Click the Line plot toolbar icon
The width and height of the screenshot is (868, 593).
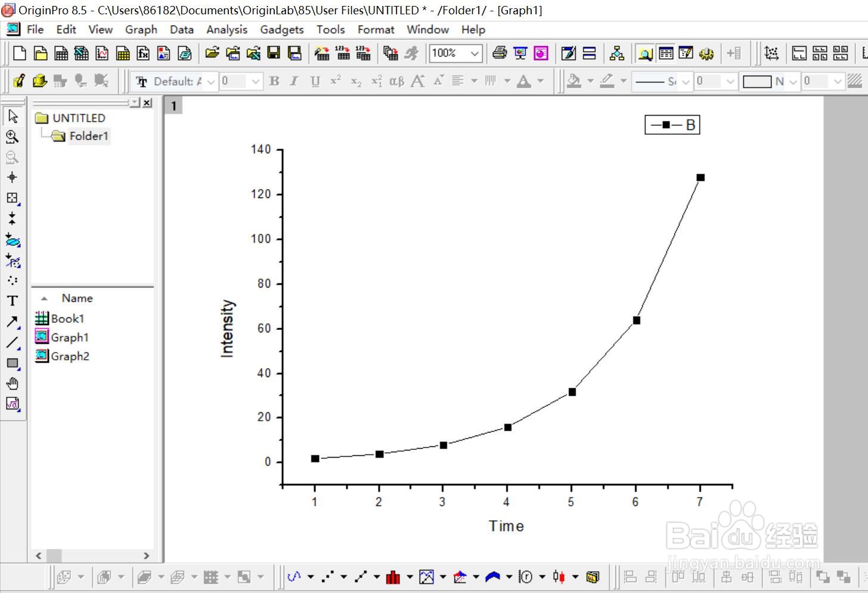click(x=294, y=577)
